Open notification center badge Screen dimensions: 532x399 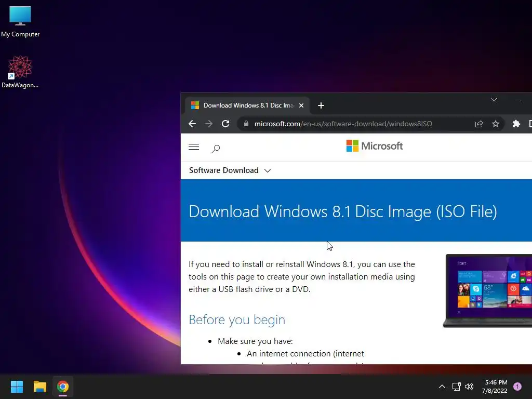click(x=517, y=387)
